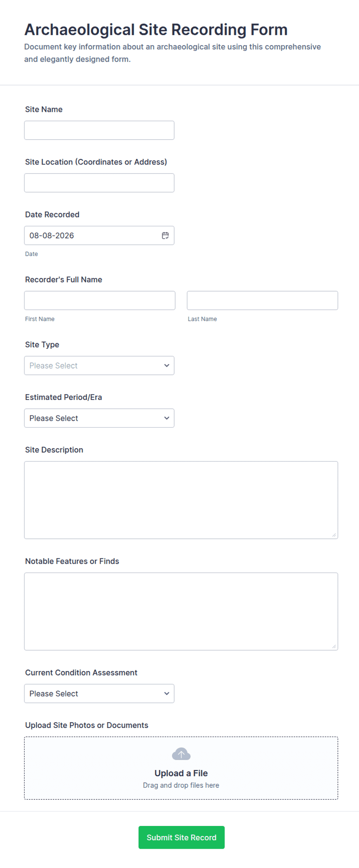Select the Date Recorded field
Screen dimensions: 359x868
tap(99, 236)
